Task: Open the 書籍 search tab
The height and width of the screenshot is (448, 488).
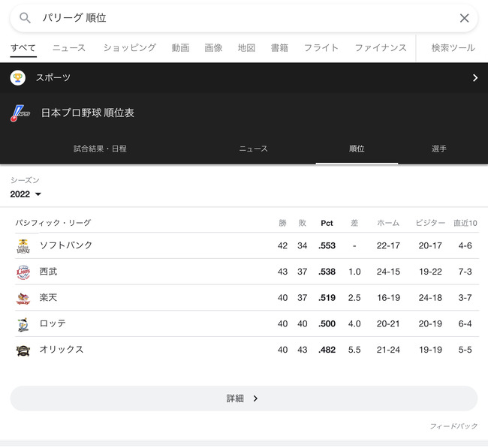Action: (279, 48)
